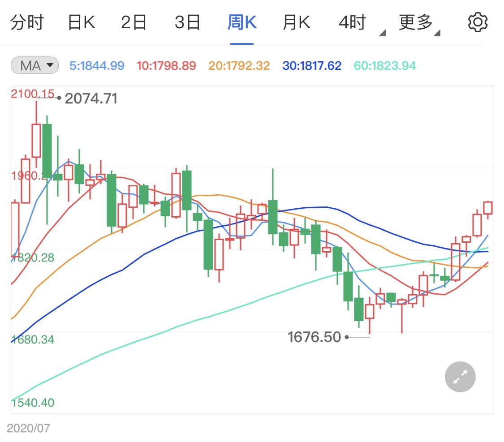Click the MA30 value 30:1817.62
Screen dimensions: 504x442
tap(312, 66)
